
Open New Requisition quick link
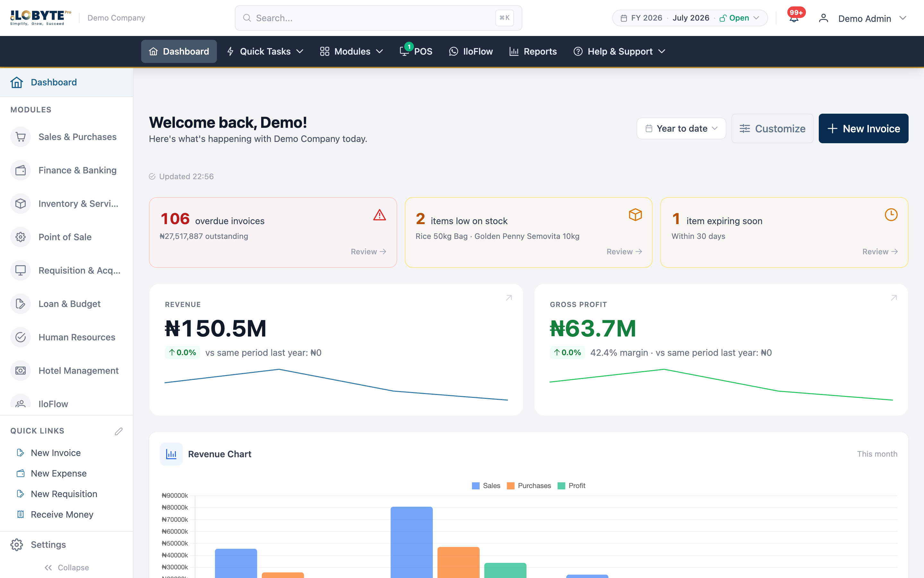pos(64,494)
